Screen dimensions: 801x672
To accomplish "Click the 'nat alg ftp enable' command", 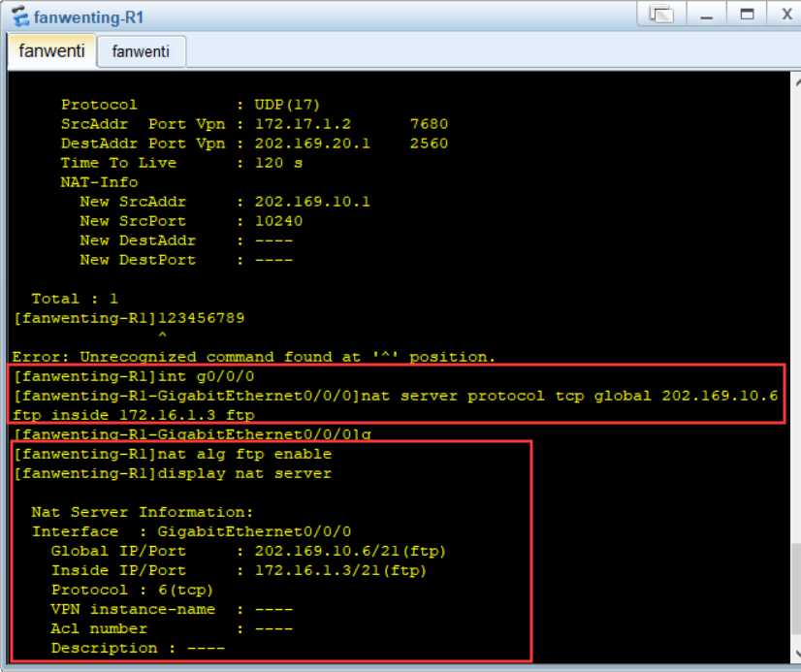I will (173, 454).
